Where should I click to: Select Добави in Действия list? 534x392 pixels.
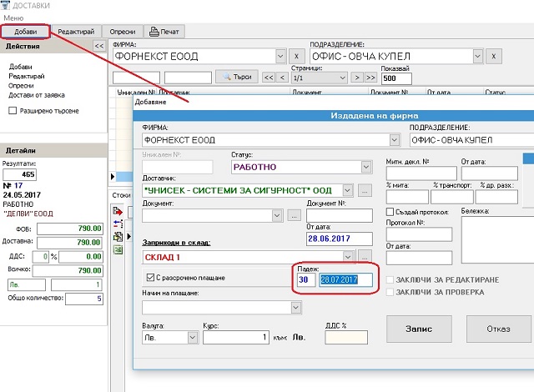(x=20, y=67)
